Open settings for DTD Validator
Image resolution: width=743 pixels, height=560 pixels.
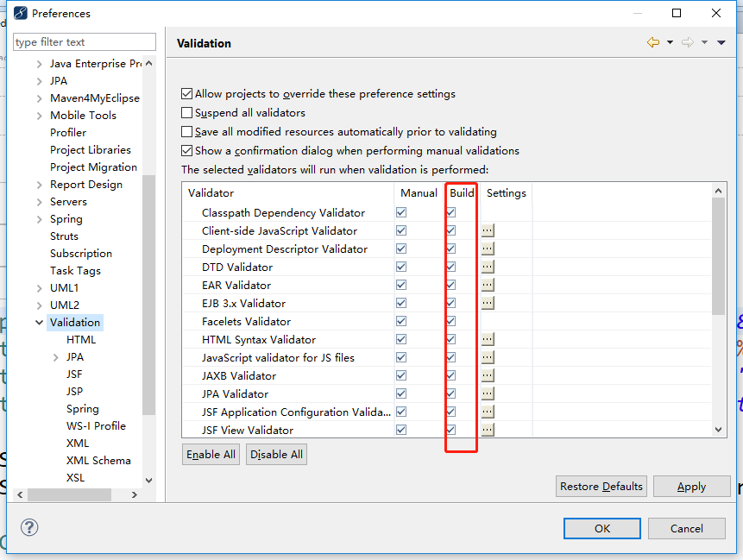[x=488, y=267]
